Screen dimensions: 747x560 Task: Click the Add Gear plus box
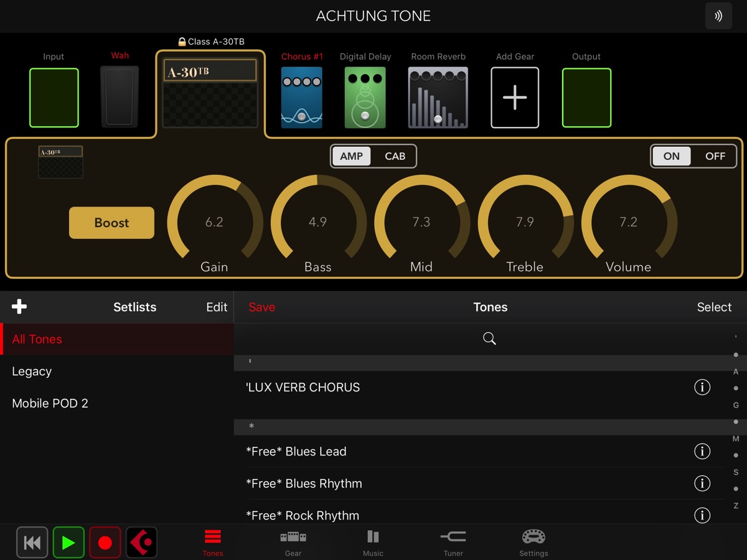pyautogui.click(x=515, y=98)
